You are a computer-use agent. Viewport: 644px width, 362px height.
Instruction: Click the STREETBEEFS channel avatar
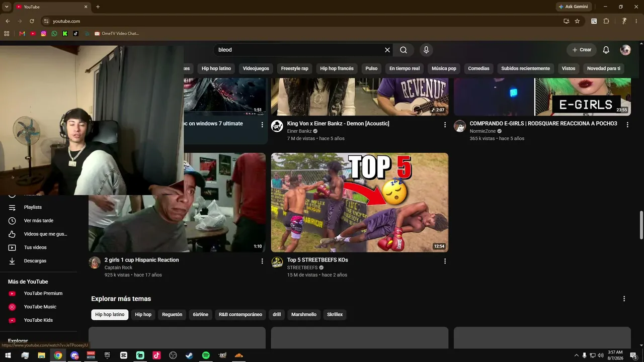point(277,262)
